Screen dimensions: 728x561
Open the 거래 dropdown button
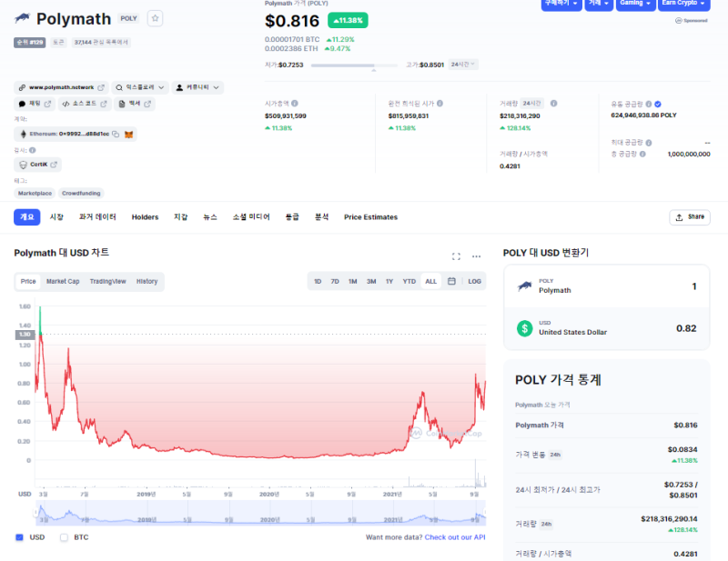599,4
